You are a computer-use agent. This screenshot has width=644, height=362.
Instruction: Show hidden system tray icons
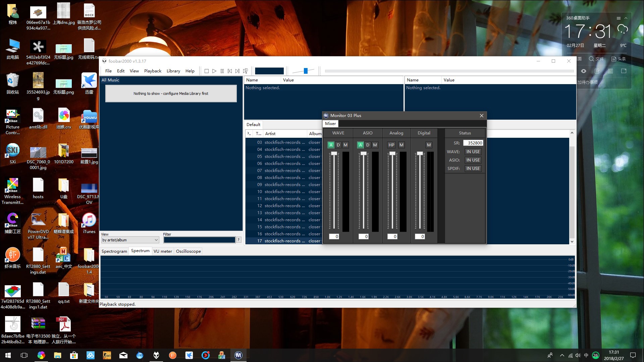click(x=562, y=355)
